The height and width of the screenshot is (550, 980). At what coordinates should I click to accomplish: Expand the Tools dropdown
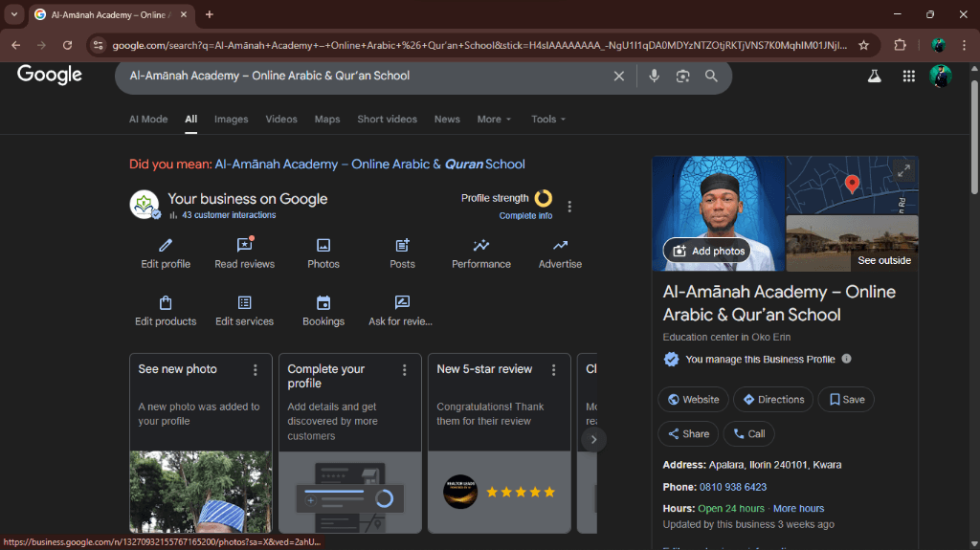(548, 119)
